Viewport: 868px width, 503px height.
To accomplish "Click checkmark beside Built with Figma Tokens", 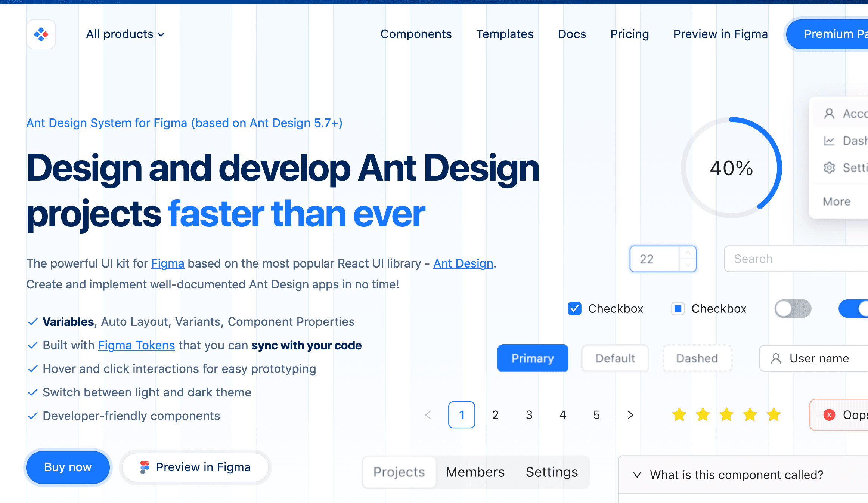I will [33, 345].
